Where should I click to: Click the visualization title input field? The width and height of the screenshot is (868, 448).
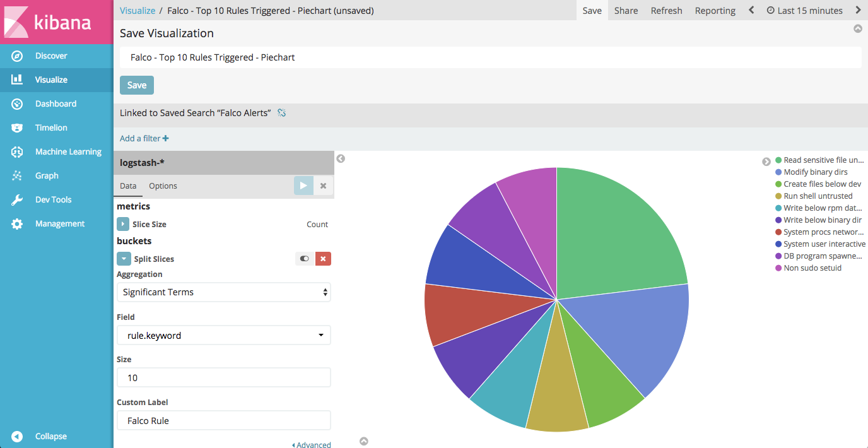(x=491, y=57)
